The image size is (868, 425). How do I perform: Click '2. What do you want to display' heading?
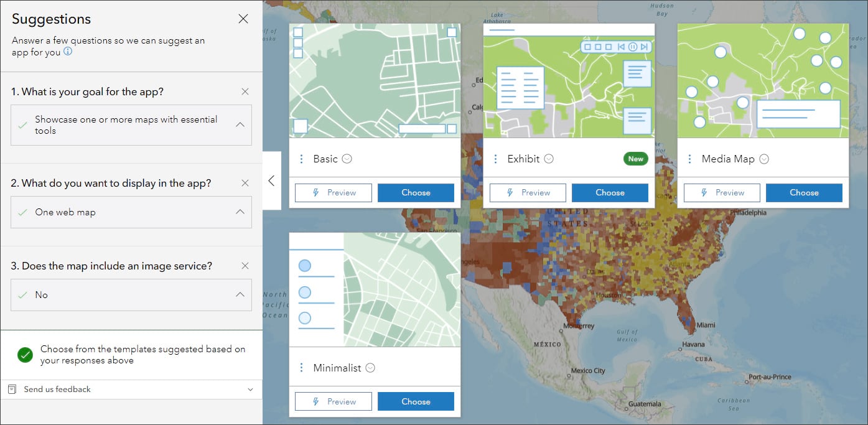pyautogui.click(x=111, y=183)
